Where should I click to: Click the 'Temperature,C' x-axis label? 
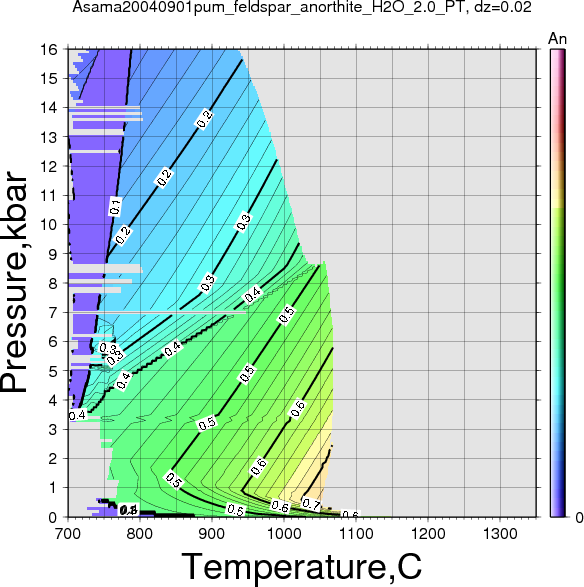(302, 566)
